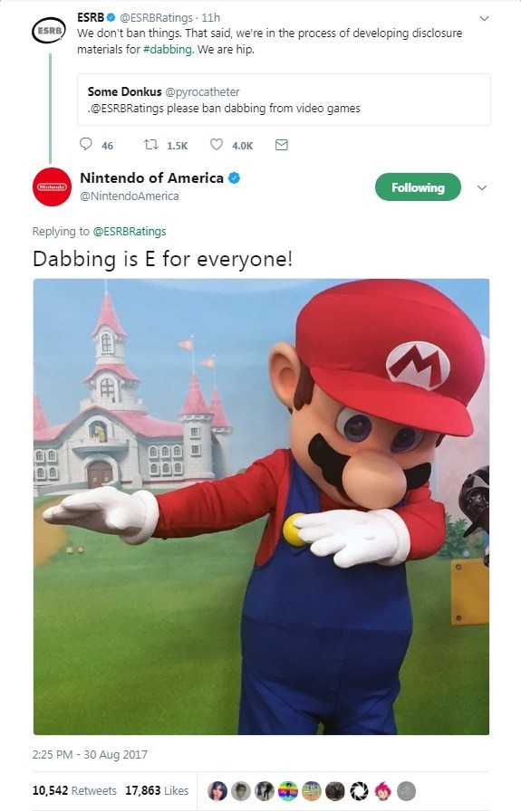Viewport: 521px width, 812px height.
Task: Click first liker avatar in the row
Action: point(217,791)
